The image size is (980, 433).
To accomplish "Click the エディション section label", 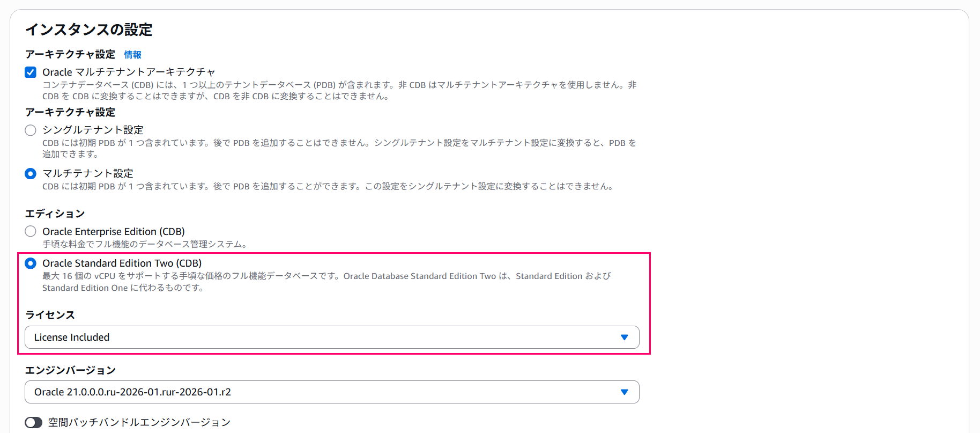I will (55, 214).
